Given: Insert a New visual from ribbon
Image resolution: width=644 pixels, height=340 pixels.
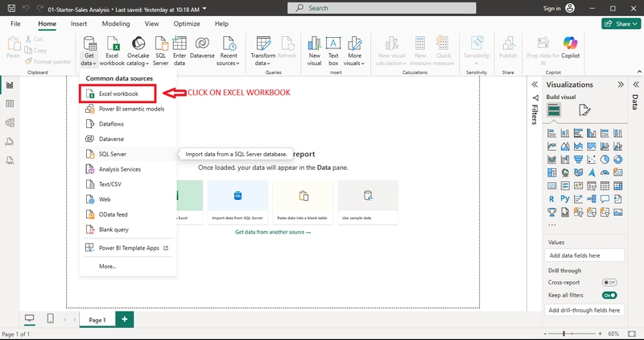Looking at the screenshot, I should tap(314, 51).
